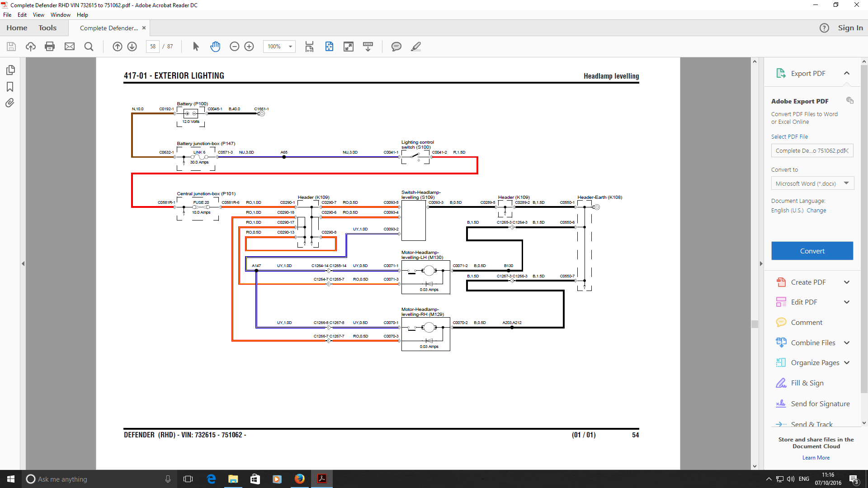This screenshot has width=868, height=488.
Task: Open the File menu
Action: pos(7,15)
